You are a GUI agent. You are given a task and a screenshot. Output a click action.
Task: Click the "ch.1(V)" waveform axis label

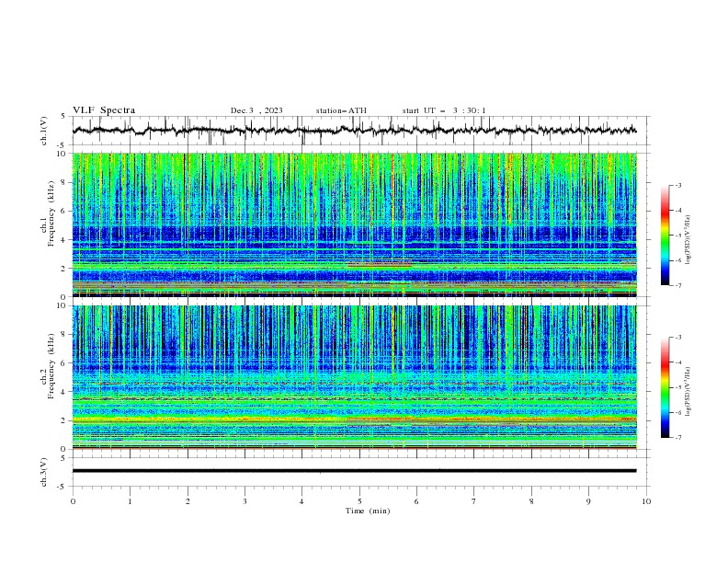(44, 131)
